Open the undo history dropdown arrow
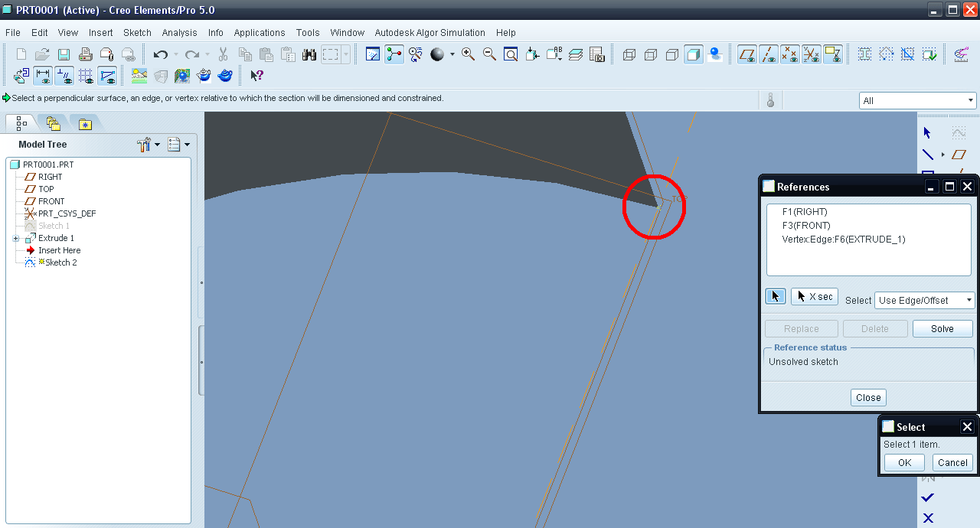This screenshot has height=528, width=980. (175, 54)
